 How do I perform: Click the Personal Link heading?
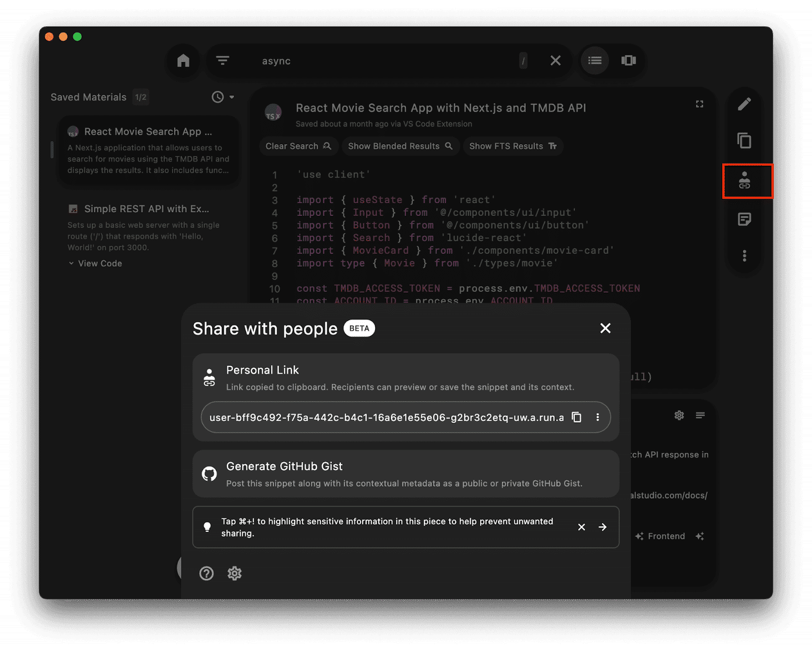click(262, 370)
